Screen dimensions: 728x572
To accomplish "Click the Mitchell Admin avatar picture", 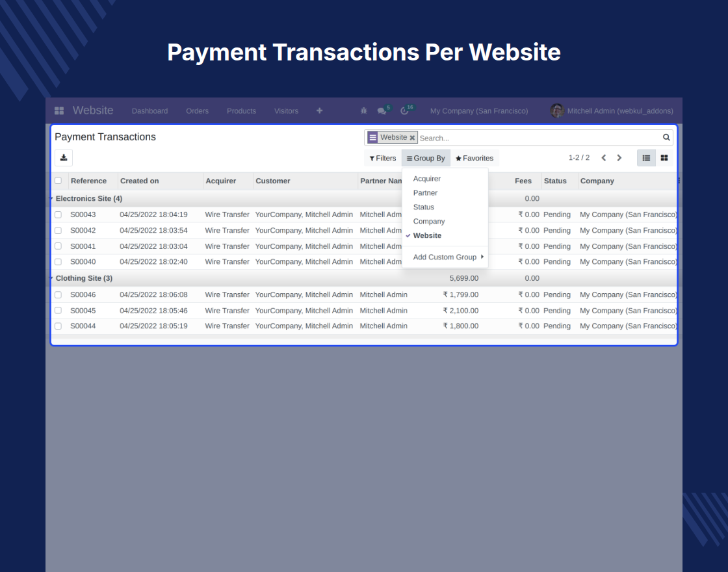I will [556, 110].
